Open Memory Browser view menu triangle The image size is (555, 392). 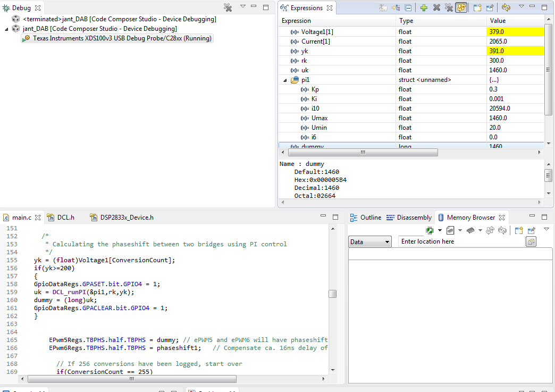[546, 229]
